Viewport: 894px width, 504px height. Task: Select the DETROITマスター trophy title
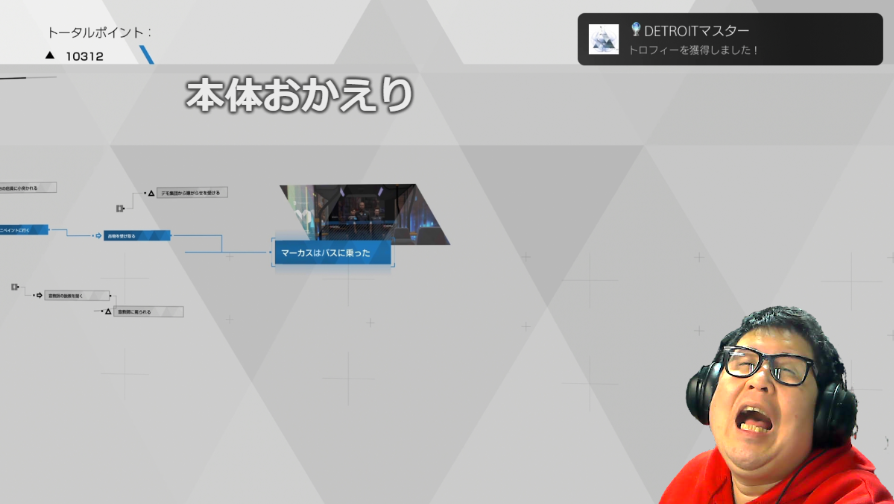tap(696, 31)
